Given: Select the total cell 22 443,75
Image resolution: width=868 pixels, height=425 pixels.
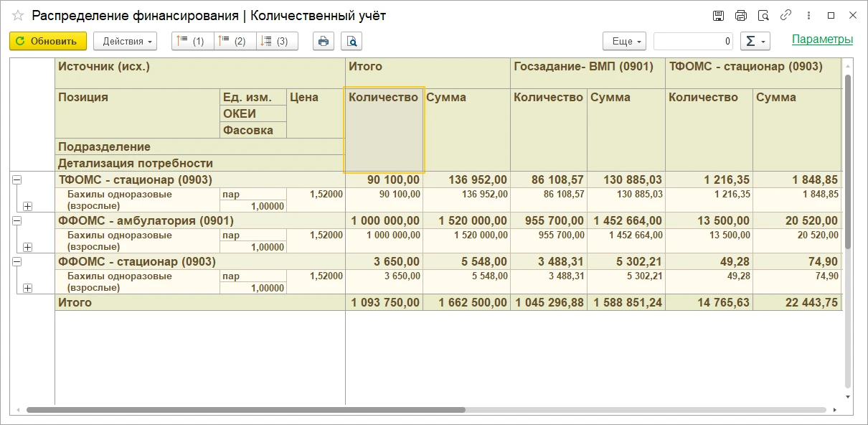Looking at the screenshot, I should click(797, 303).
